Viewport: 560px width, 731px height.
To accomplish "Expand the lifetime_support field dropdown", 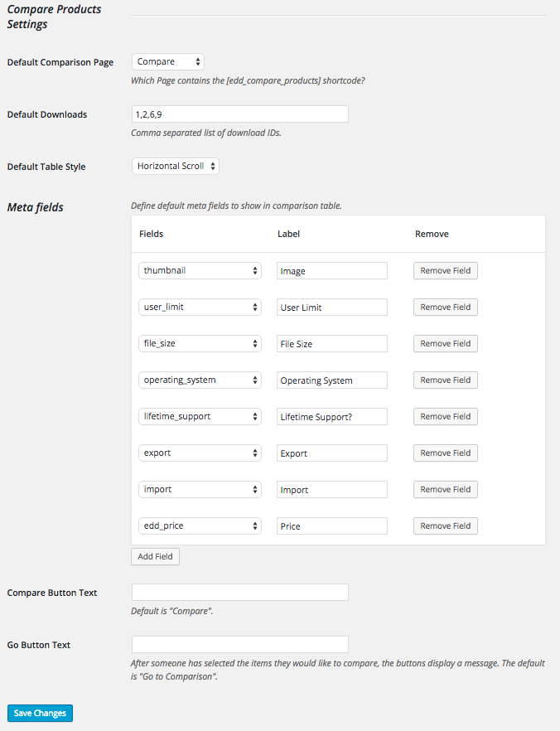I will pyautogui.click(x=200, y=416).
